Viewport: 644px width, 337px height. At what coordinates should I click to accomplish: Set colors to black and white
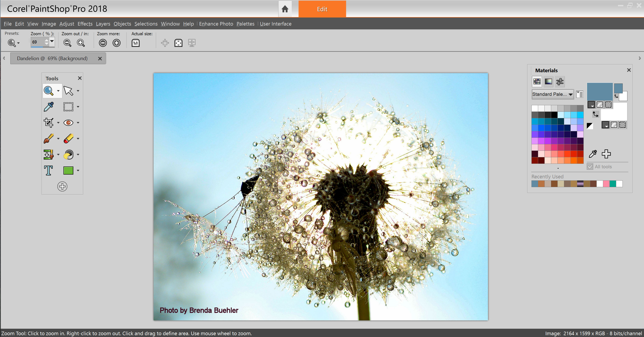(590, 126)
